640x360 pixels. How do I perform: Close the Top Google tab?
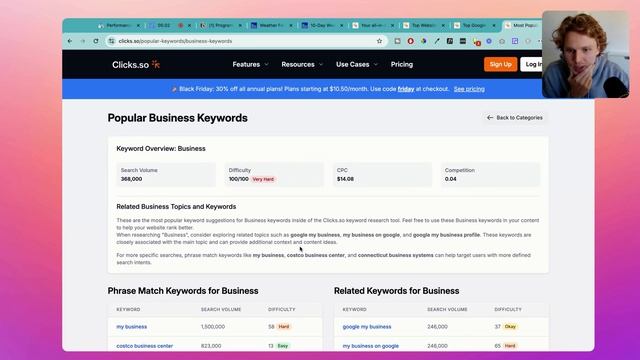[x=494, y=25]
